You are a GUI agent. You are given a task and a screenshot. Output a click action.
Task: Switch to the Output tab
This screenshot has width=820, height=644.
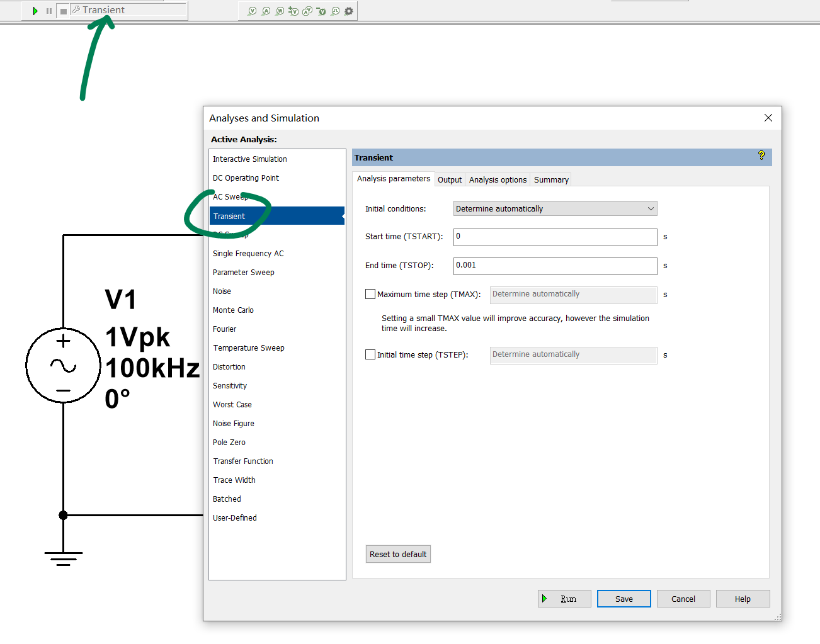pyautogui.click(x=449, y=179)
